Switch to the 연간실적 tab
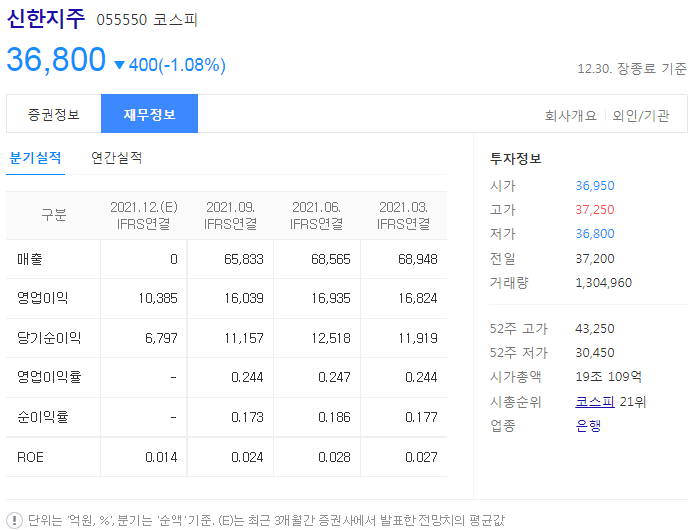 pos(117,158)
